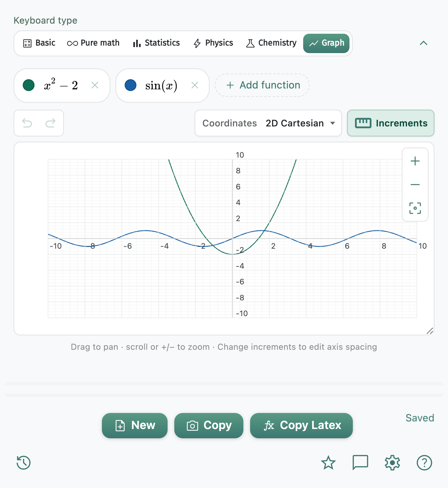The height and width of the screenshot is (488, 448).
Task: Open help question mark icon
Action: coord(424,462)
